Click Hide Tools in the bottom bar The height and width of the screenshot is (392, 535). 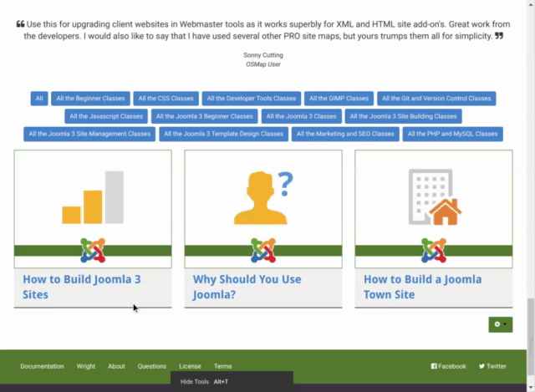[195, 382]
